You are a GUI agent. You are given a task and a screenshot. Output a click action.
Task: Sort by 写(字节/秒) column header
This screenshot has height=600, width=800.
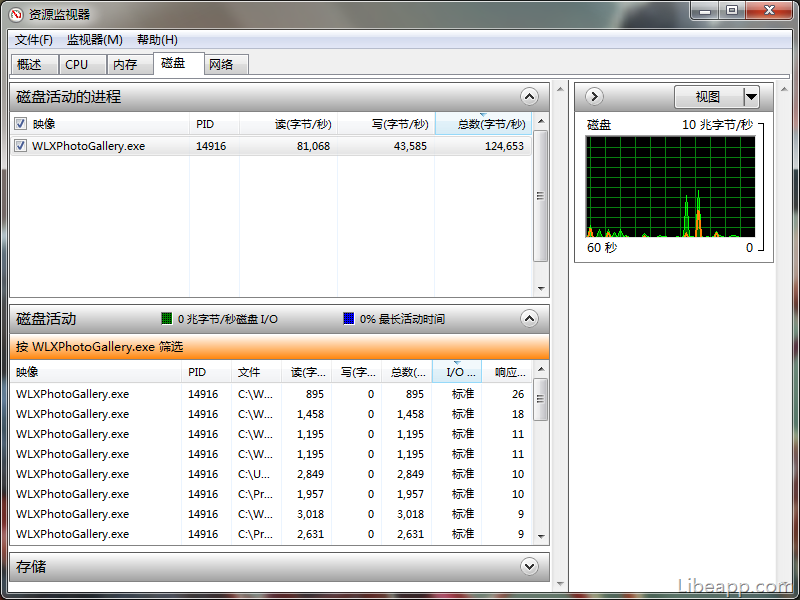386,124
